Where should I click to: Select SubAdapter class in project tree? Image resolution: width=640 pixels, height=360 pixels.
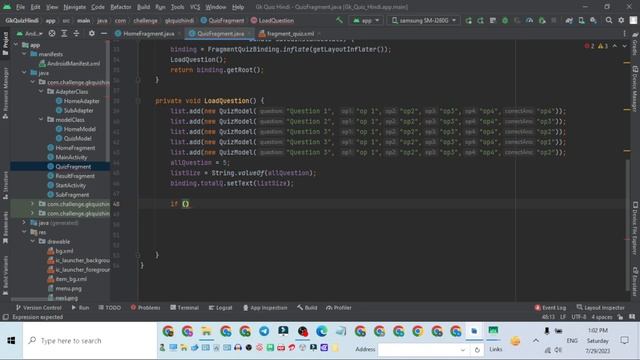pos(75,110)
